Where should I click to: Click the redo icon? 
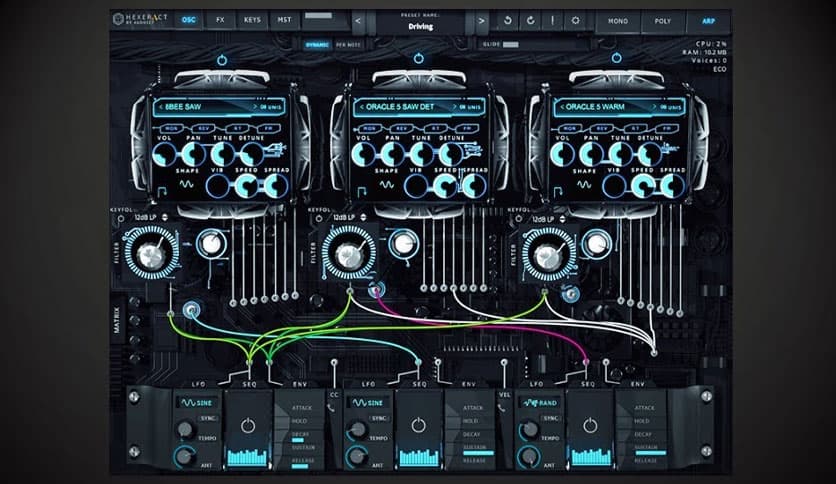tap(530, 20)
